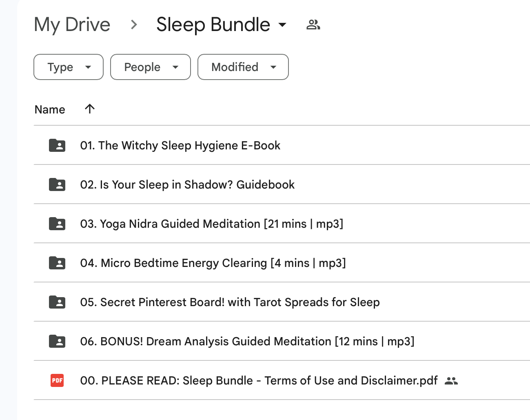Click the BONUS Dream Analysis folder icon
Image resolution: width=530 pixels, height=420 pixels.
57,341
